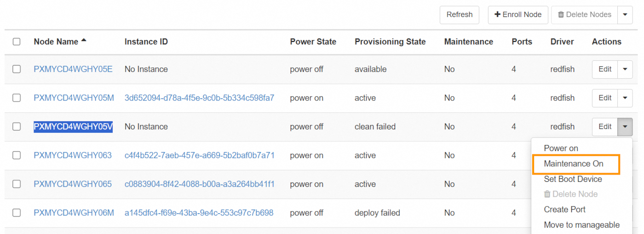Image resolution: width=644 pixels, height=234 pixels.
Task: Click Create Port in the actions menu
Action: pos(564,209)
